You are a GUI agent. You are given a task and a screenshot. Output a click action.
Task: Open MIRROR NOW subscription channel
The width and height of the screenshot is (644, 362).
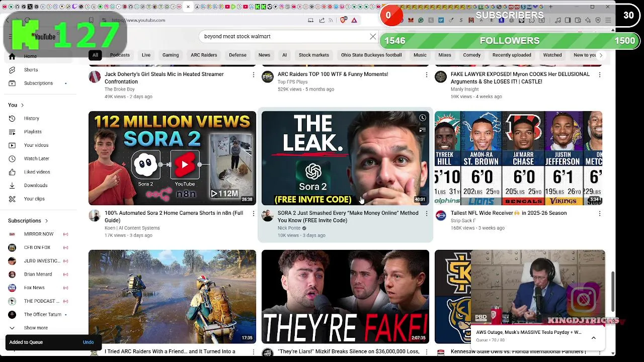point(39,234)
